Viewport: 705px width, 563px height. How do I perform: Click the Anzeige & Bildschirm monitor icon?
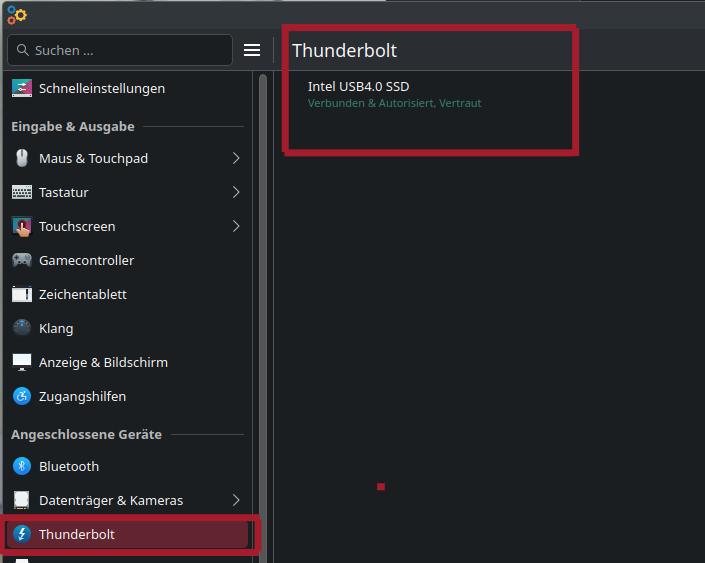[x=22, y=362]
